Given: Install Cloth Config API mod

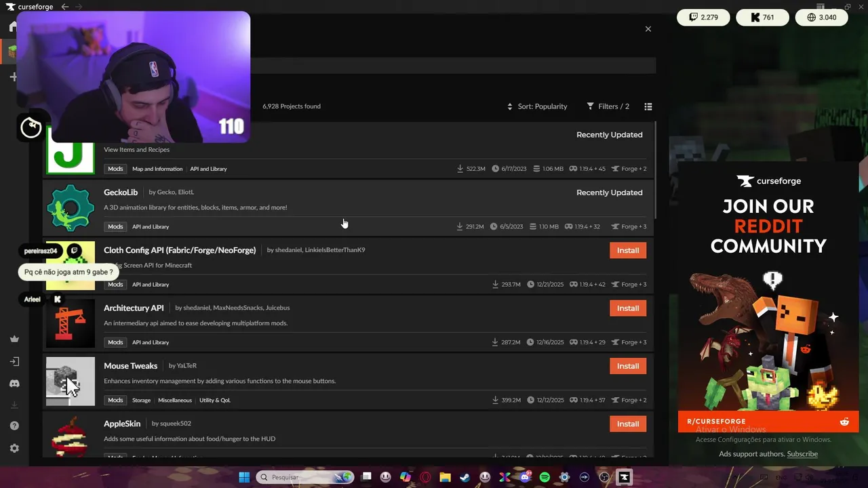Looking at the screenshot, I should click(628, 250).
